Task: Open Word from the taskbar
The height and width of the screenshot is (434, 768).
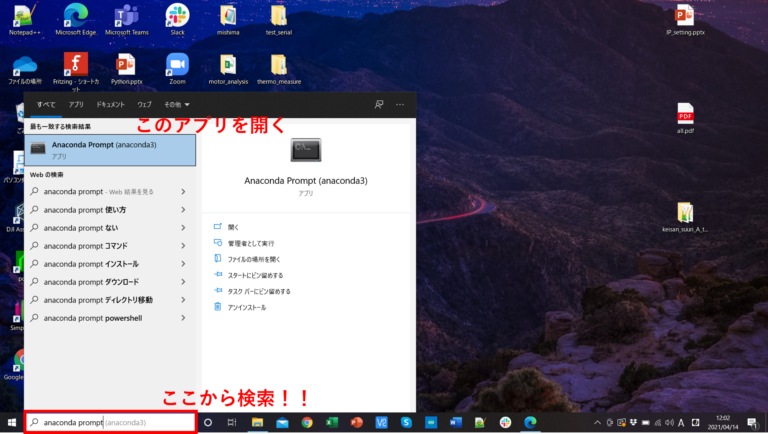Action: pyautogui.click(x=456, y=423)
